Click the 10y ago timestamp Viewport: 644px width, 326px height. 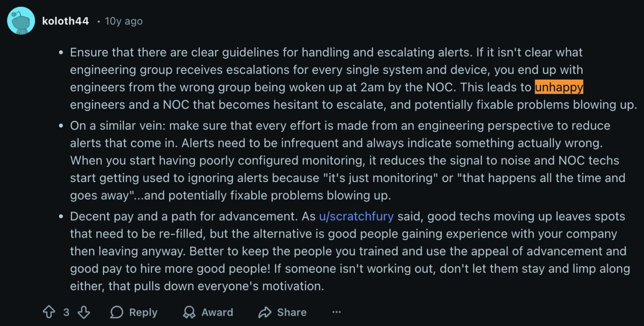(123, 21)
